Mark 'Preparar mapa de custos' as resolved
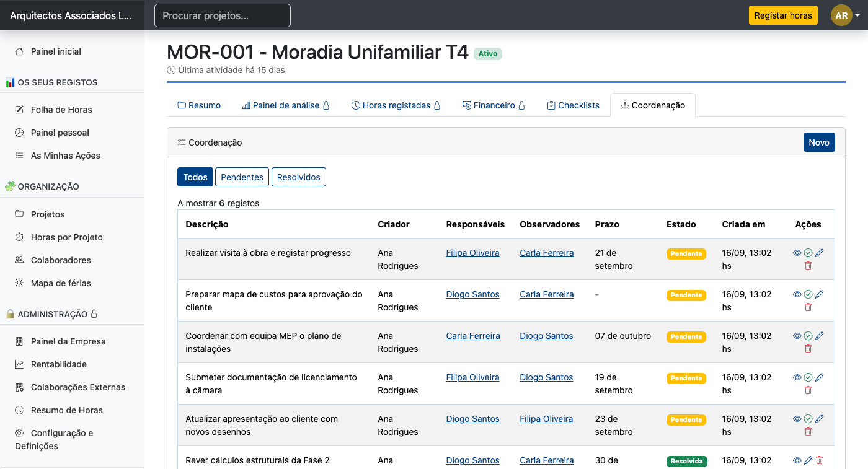 [808, 294]
